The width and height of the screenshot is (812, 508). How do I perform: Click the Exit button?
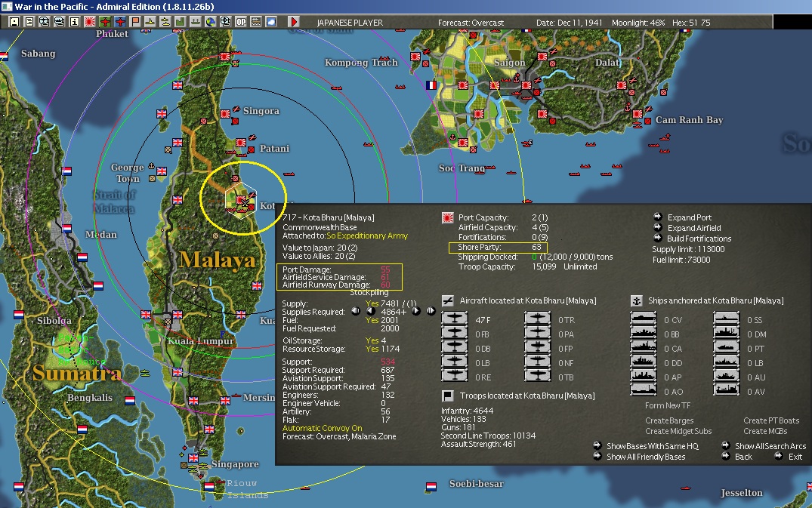(795, 457)
